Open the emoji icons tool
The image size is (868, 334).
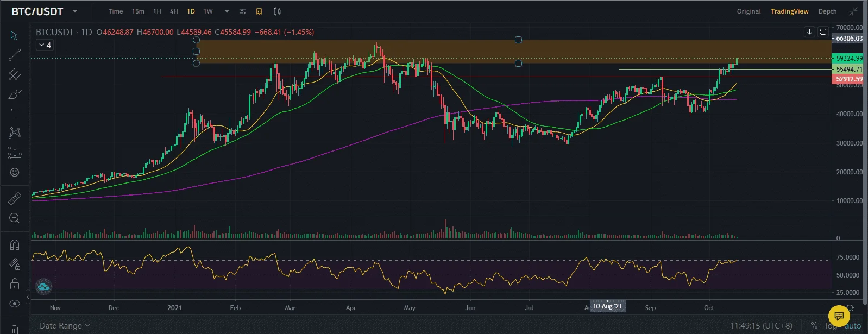[15, 172]
